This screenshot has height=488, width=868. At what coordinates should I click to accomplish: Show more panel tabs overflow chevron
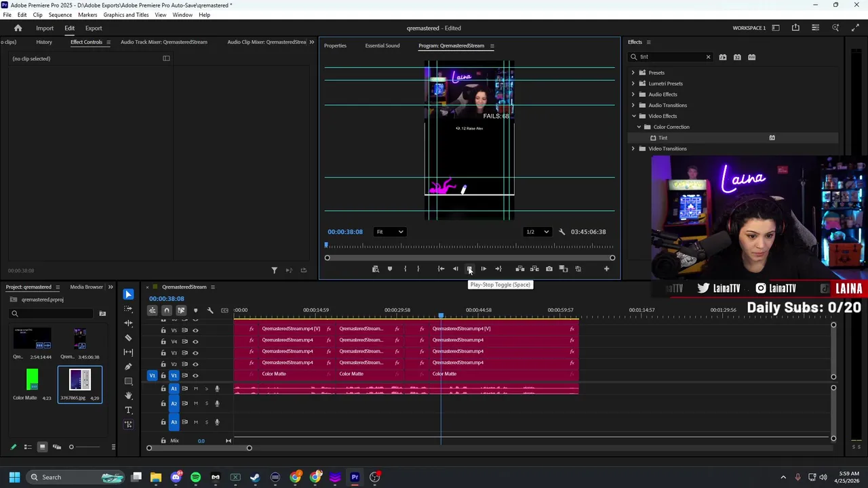coord(311,42)
